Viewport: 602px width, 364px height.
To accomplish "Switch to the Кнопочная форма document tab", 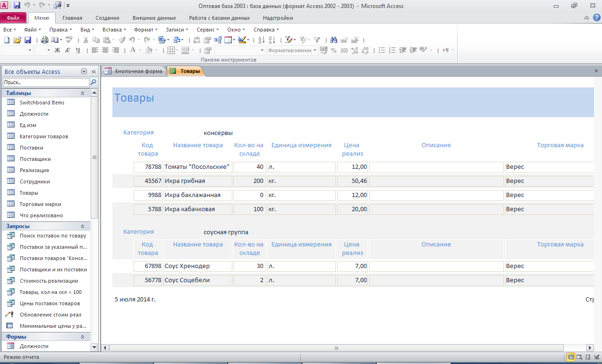I will 134,71.
